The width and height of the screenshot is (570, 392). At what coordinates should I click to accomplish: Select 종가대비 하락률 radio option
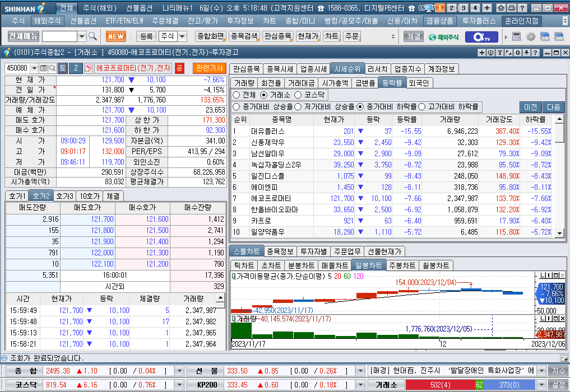[360, 107]
